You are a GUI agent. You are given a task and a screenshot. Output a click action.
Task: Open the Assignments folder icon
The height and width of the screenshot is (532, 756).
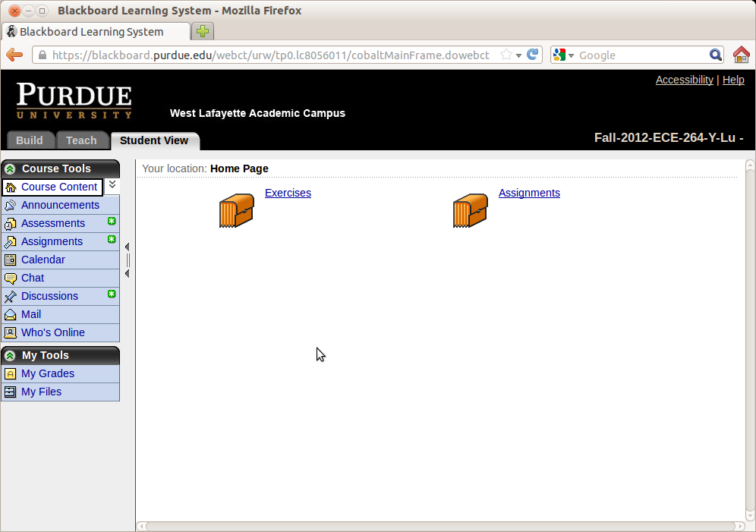pos(470,211)
